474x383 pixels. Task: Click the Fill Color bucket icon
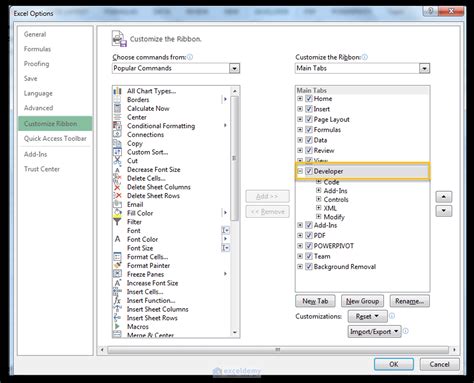[x=117, y=213]
